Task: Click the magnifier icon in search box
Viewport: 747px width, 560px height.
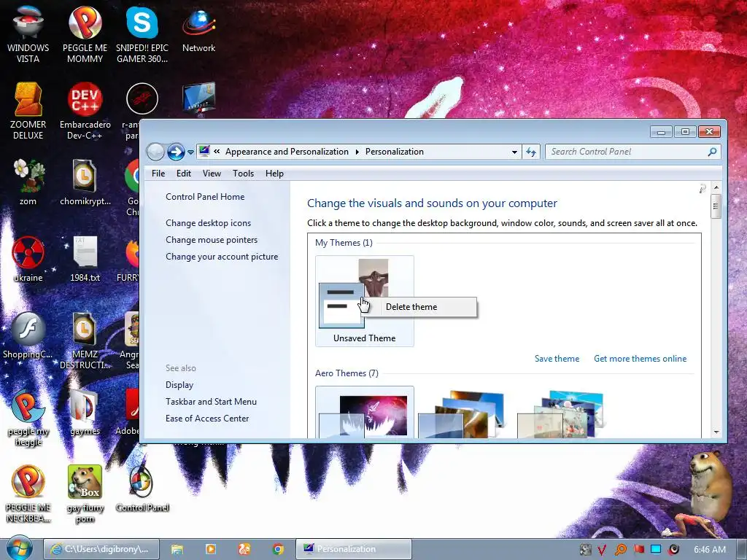Action: pyautogui.click(x=712, y=152)
